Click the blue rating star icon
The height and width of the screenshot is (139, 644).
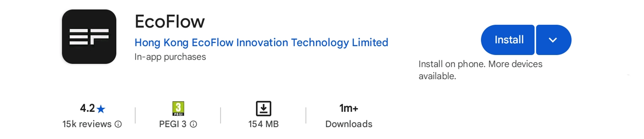tap(101, 109)
